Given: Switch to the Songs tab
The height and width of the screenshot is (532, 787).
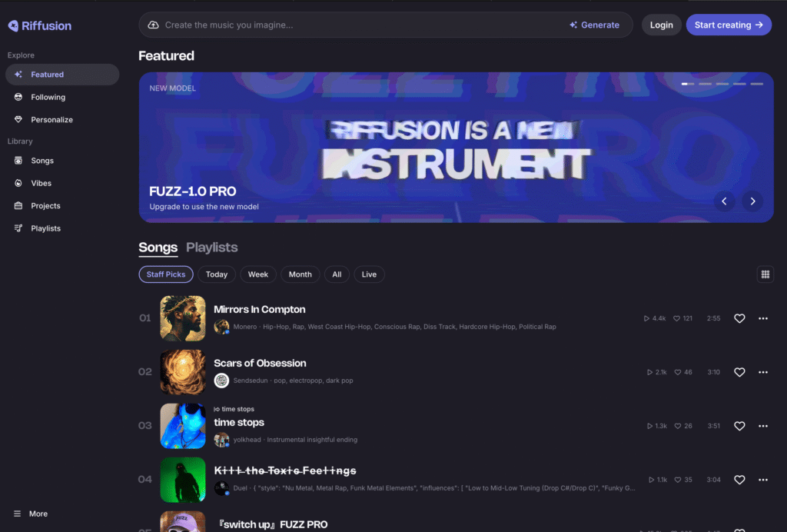Looking at the screenshot, I should tap(158, 248).
